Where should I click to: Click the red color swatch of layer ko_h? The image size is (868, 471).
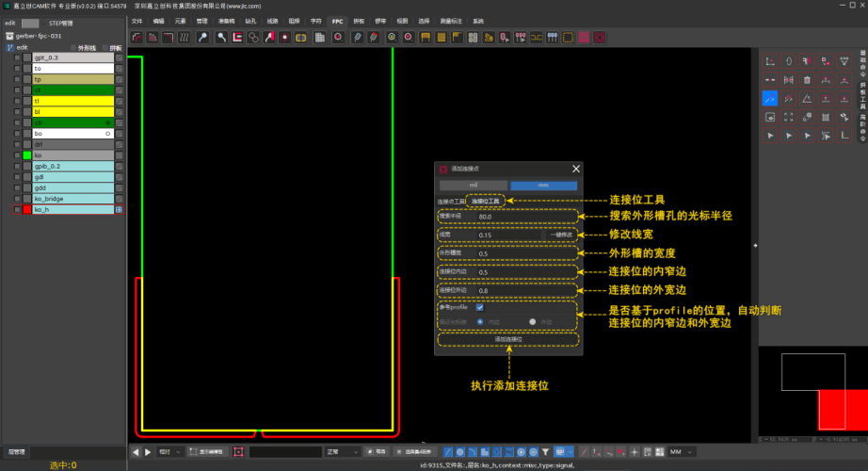click(x=27, y=210)
